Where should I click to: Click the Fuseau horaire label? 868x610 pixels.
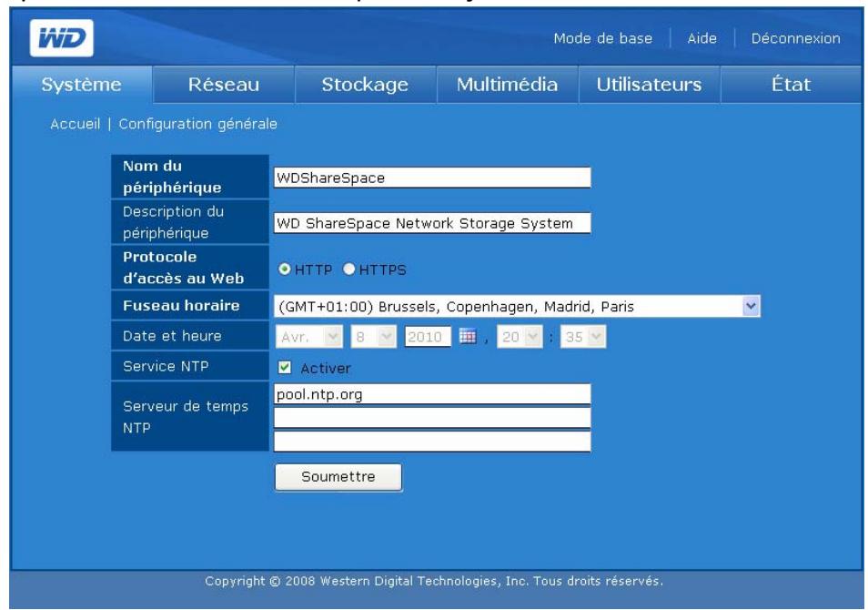(x=181, y=305)
